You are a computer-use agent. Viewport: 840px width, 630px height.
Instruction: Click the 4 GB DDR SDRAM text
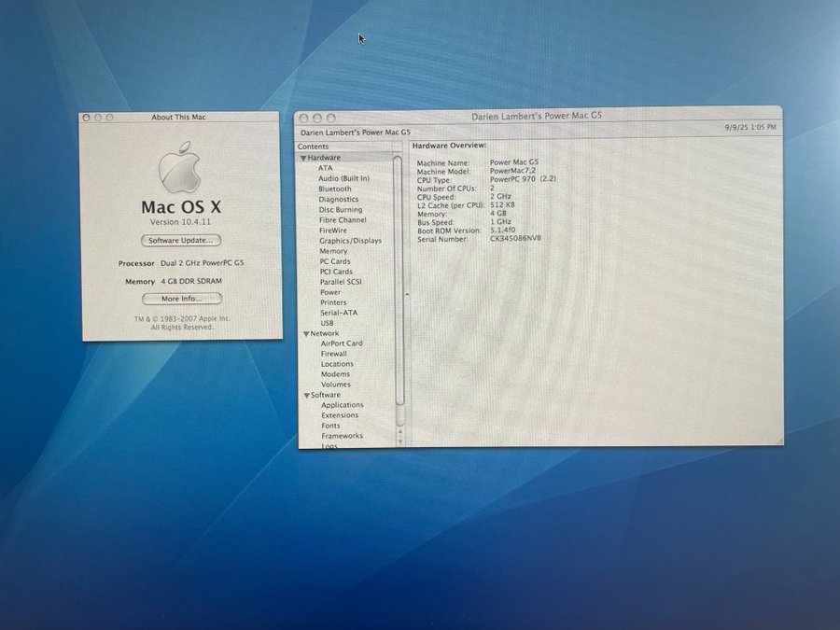click(x=191, y=281)
